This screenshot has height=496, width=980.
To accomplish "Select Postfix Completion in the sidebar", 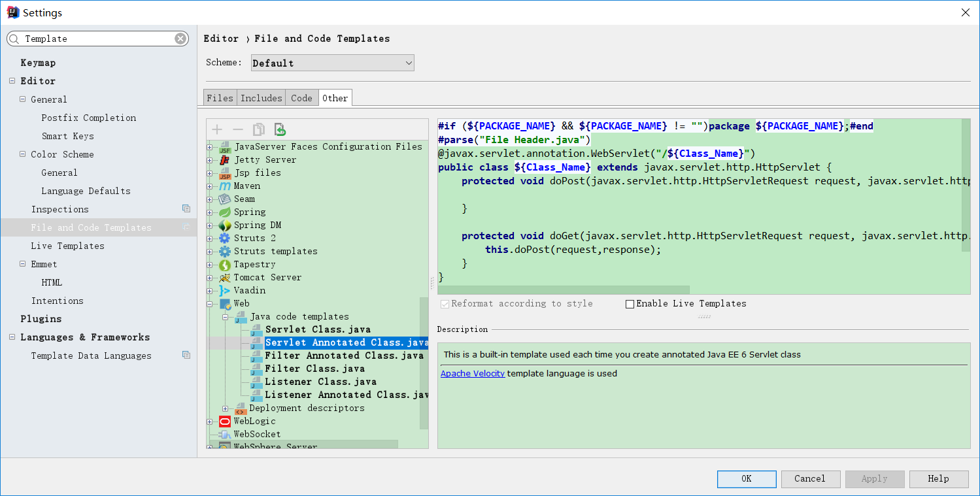I will tap(89, 118).
